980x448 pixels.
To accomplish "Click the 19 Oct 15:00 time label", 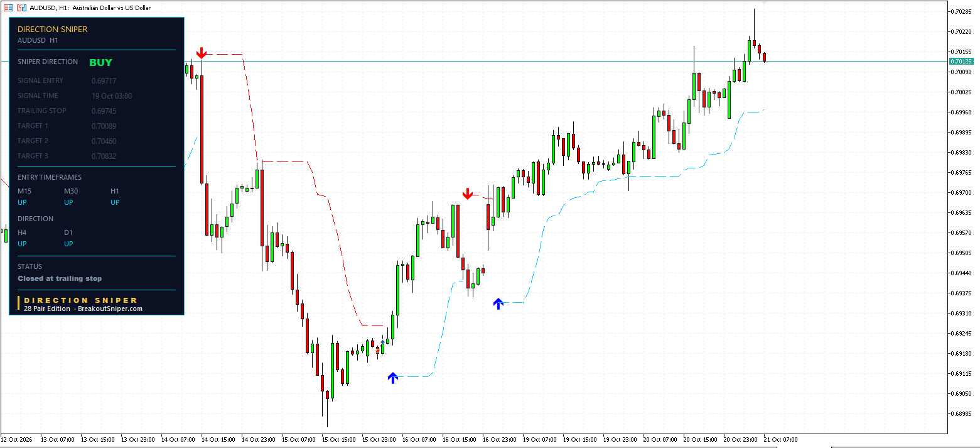I will [579, 440].
